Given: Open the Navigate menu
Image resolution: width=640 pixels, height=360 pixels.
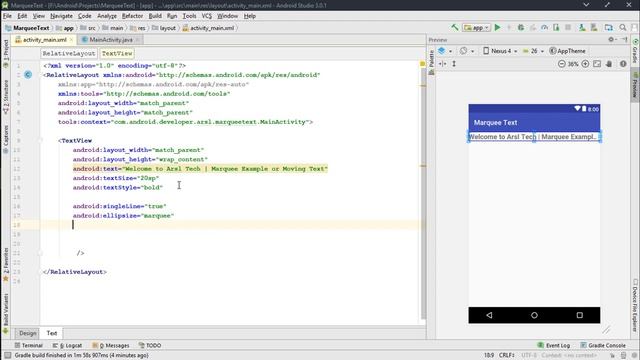Looking at the screenshot, I should [x=61, y=16].
